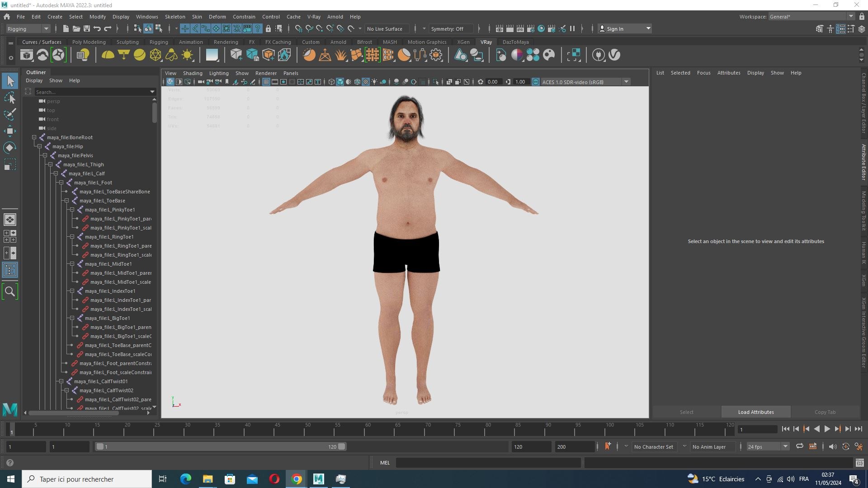The image size is (868, 488).
Task: Open Chrome from the taskbar
Action: [x=297, y=479]
